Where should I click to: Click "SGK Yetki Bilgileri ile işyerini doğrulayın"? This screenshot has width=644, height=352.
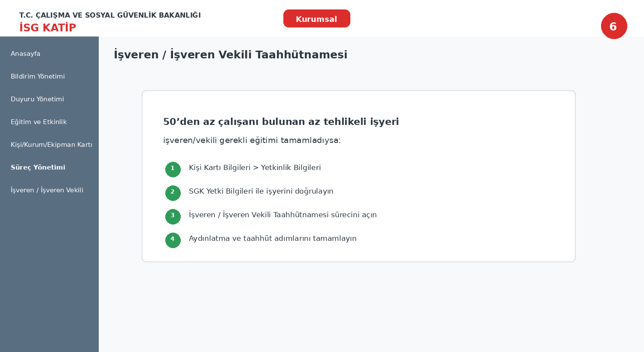261,191
